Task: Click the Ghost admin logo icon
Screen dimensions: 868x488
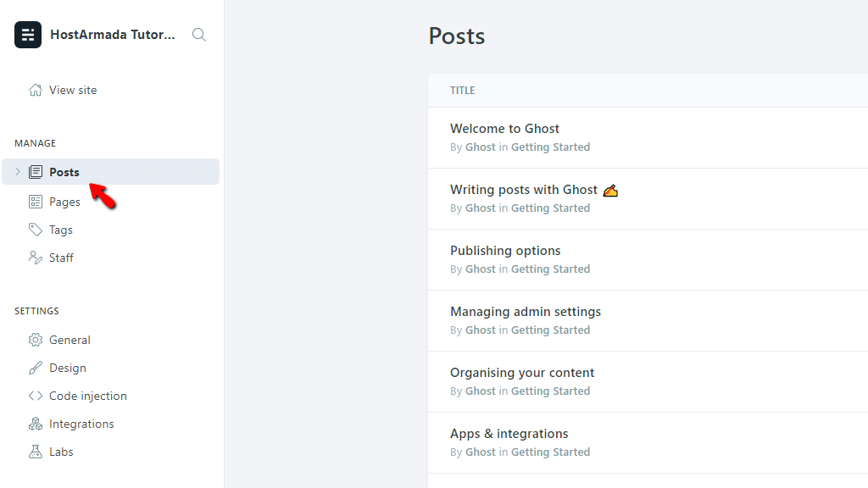Action: point(27,35)
